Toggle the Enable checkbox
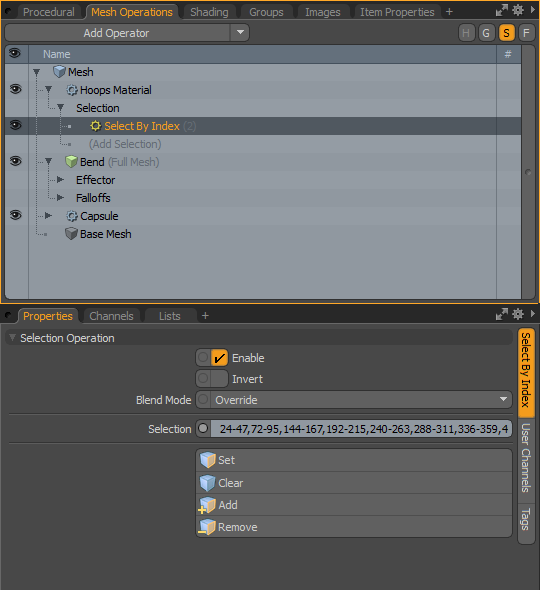This screenshot has height=590, width=540. [x=219, y=358]
